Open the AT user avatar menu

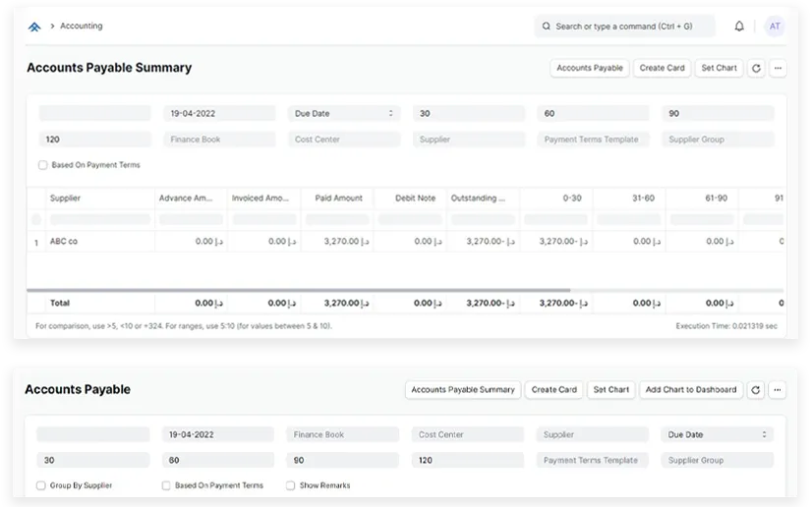pos(775,27)
